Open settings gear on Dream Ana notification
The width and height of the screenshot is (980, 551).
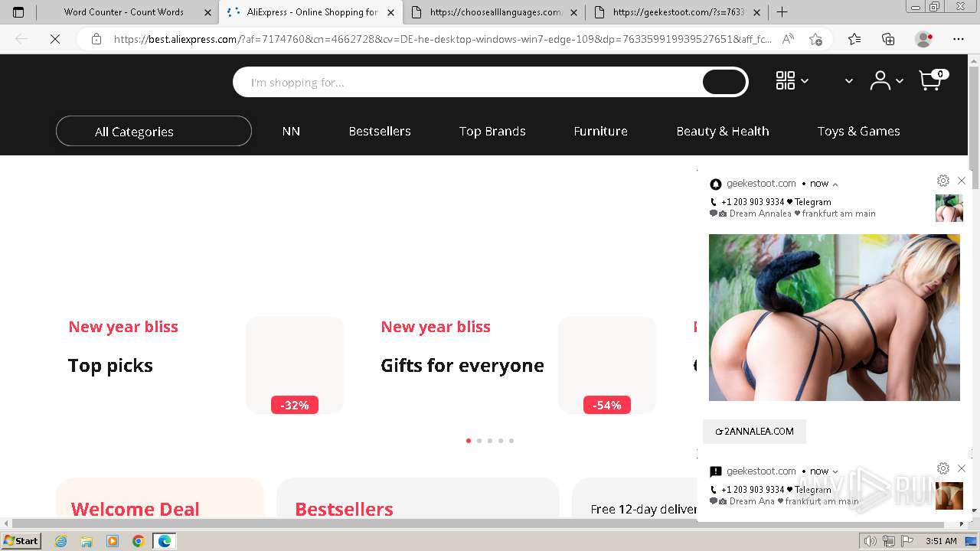(943, 468)
